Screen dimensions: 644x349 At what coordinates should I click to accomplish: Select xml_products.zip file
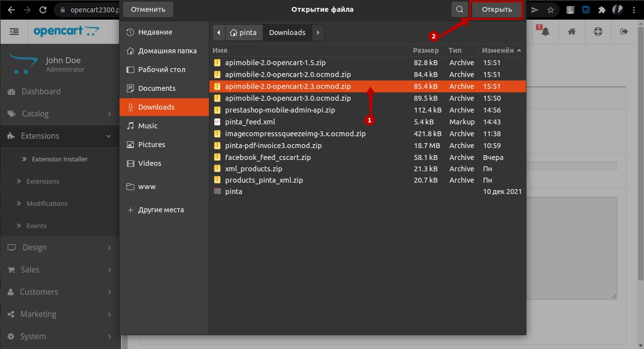click(x=367, y=169)
